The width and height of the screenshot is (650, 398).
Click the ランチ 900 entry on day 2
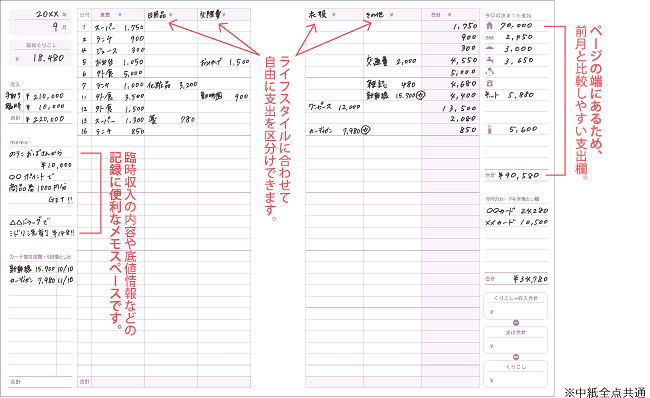point(120,39)
